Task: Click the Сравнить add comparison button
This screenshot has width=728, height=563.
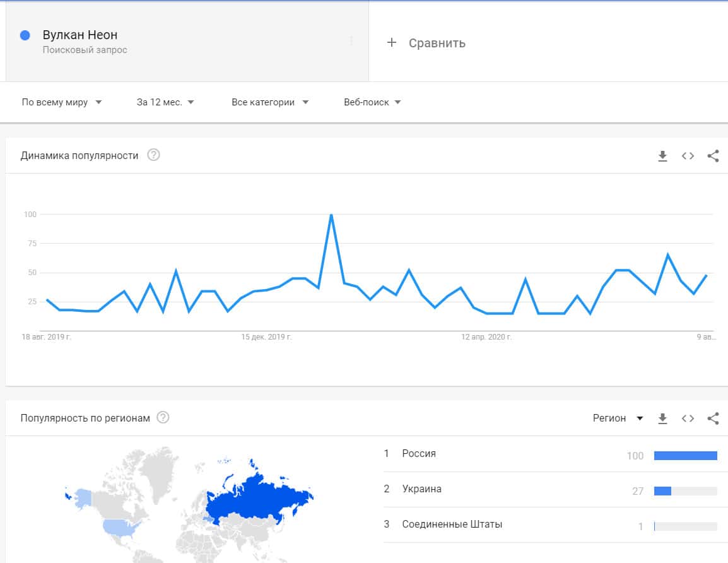Action: 426,43
